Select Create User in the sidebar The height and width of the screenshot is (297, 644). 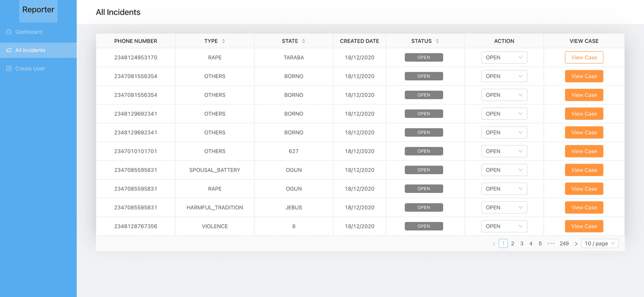point(30,69)
